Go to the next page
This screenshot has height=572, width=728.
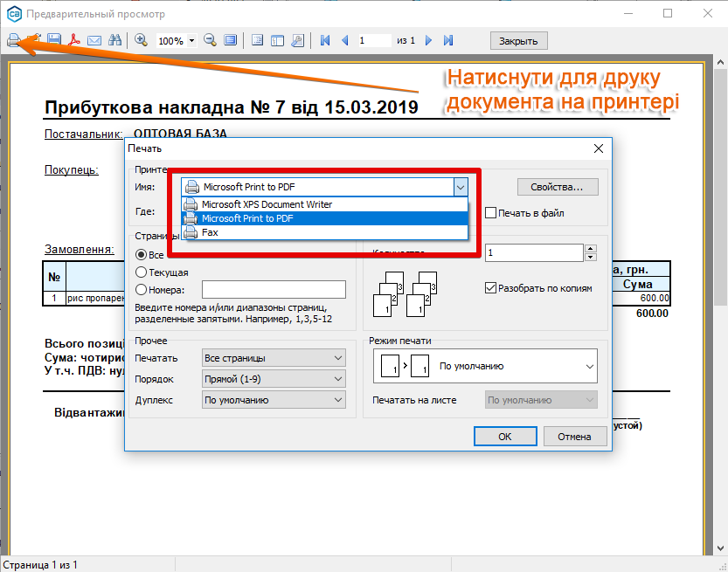pos(428,40)
